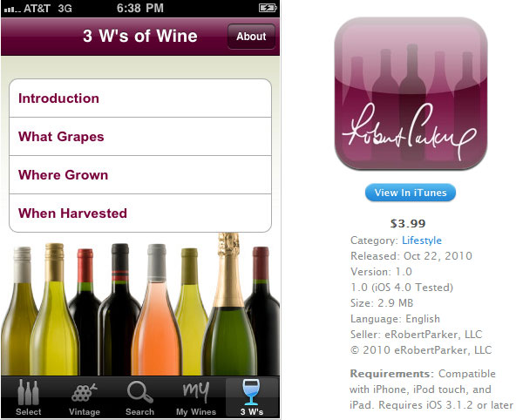Click the Robert Parker app icon
The height and width of the screenshot is (420, 523).
tap(411, 93)
